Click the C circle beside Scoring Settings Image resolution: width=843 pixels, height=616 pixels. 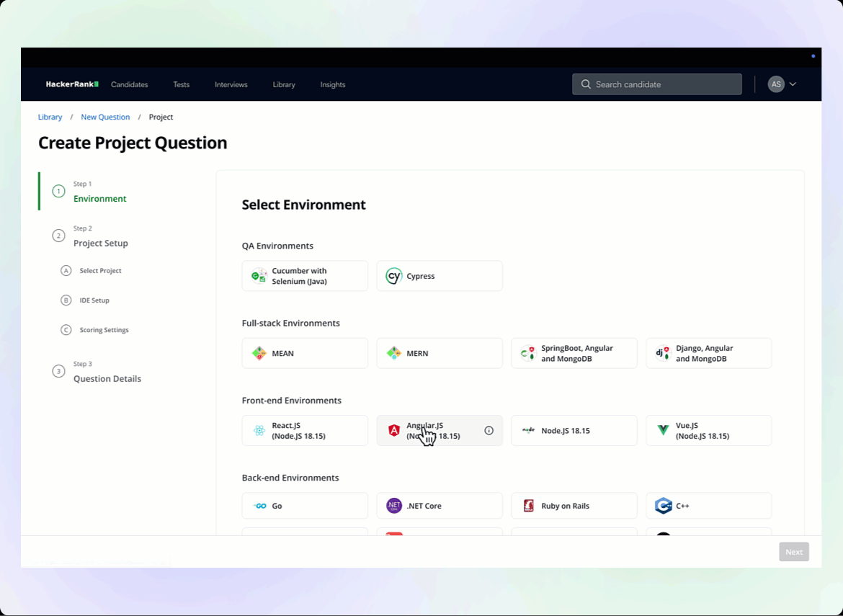[66, 329]
